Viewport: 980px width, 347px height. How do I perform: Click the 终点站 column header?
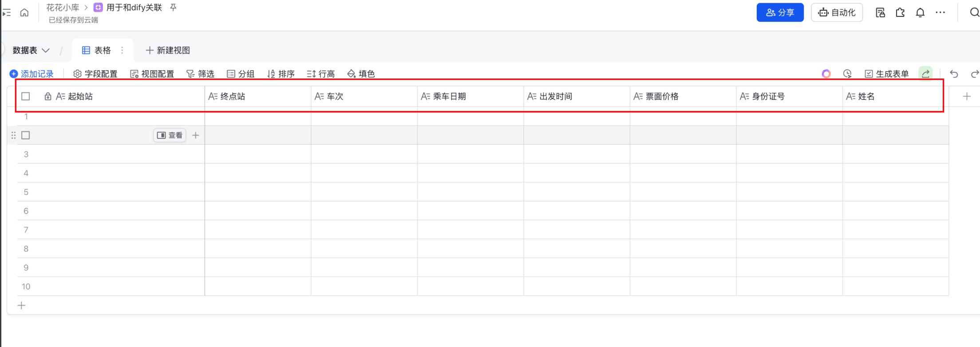pos(258,96)
